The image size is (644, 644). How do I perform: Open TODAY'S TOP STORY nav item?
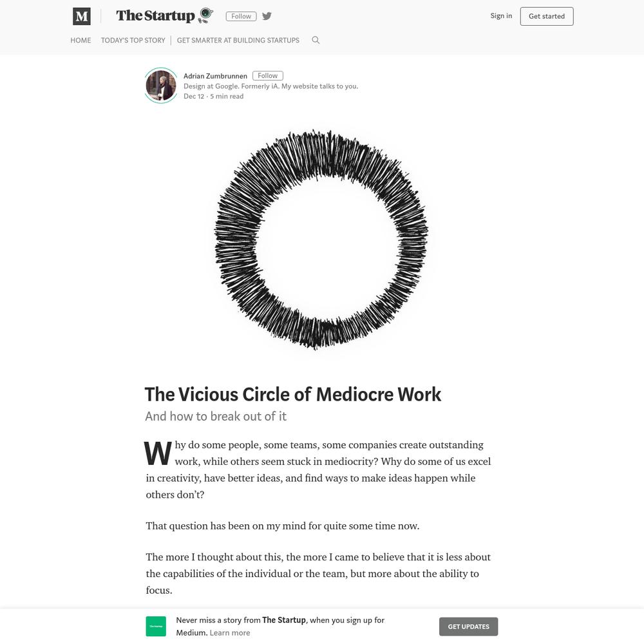[133, 40]
